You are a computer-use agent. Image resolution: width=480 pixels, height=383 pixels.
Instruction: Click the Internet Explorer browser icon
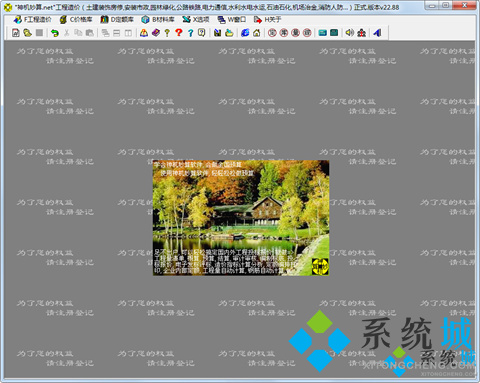point(245,33)
